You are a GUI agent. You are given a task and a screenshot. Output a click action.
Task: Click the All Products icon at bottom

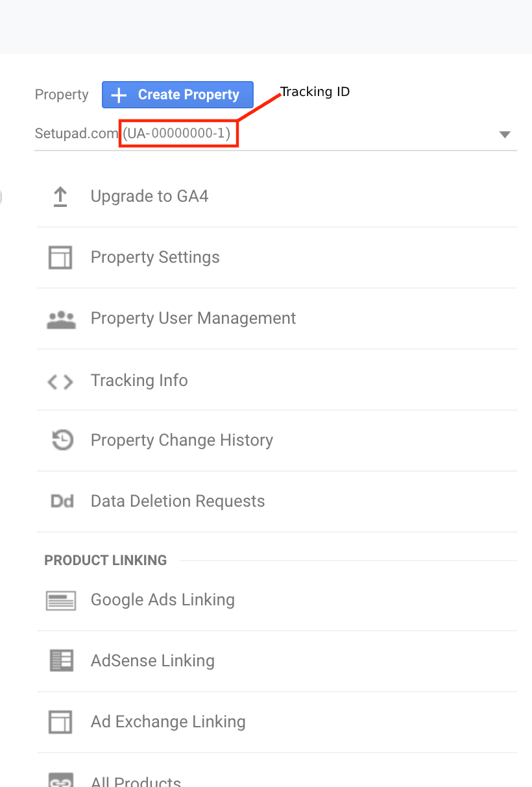[60, 780]
